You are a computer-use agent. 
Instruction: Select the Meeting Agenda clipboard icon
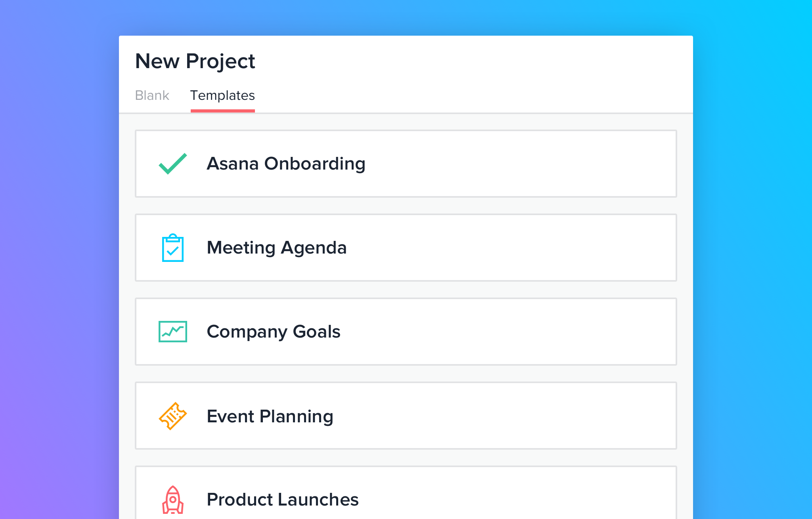(x=172, y=246)
